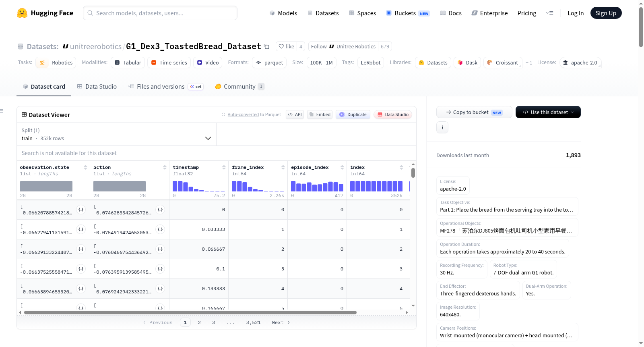
Task: Sort by episode_index column sort icon
Action: click(x=342, y=167)
